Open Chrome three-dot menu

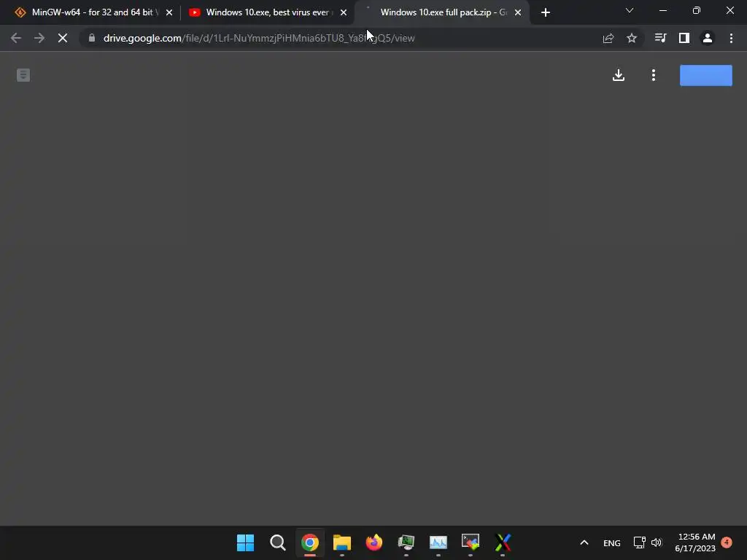point(731,38)
